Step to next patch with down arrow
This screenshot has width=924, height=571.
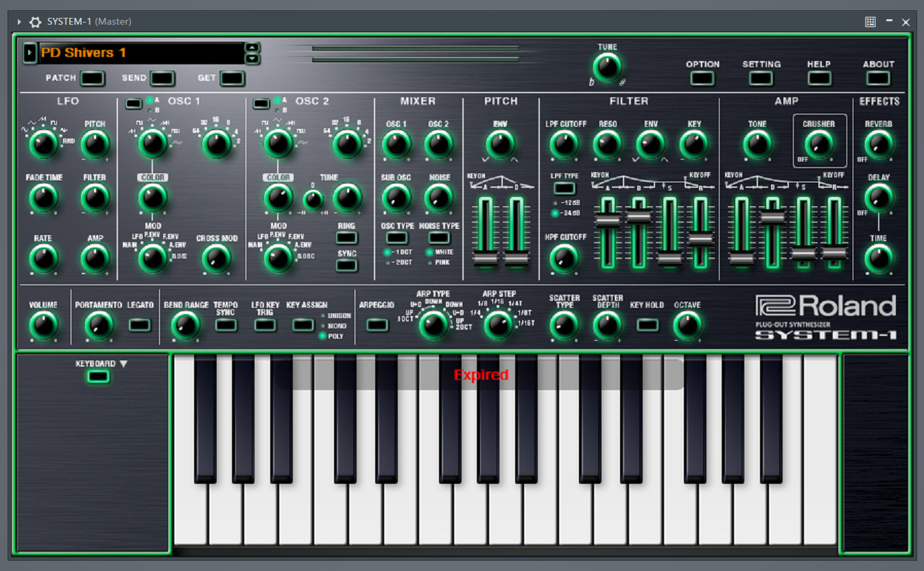click(253, 58)
